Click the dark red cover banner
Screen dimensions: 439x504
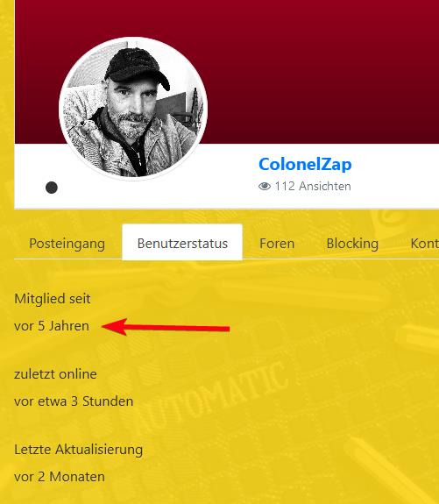[x=322, y=71]
